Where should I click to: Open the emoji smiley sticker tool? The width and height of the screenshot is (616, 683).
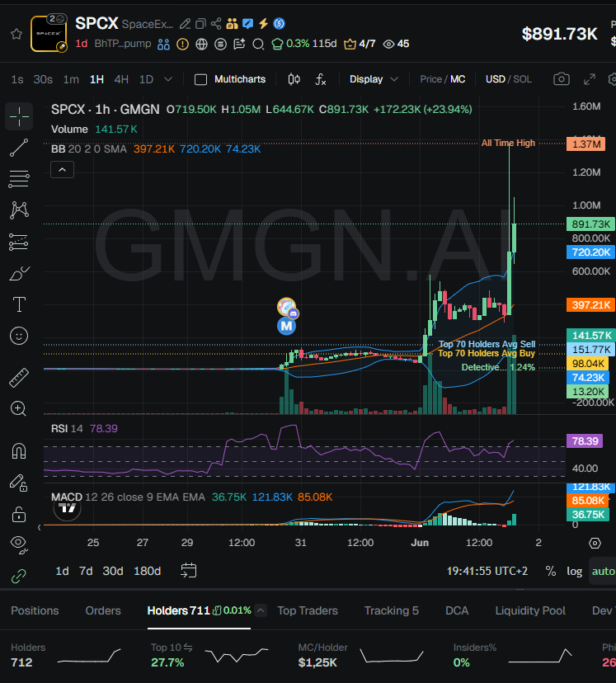pos(19,336)
